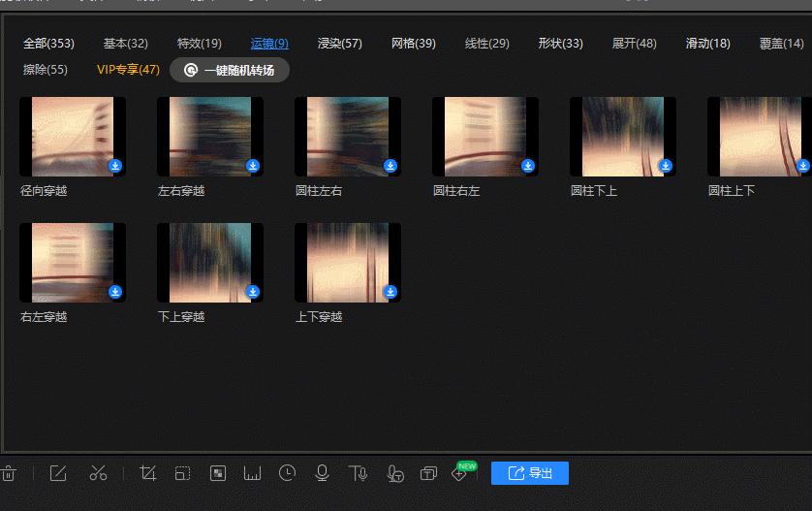Viewport: 812px width, 511px height.
Task: Select the 下上穿越 transition thumbnail
Action: point(210,263)
